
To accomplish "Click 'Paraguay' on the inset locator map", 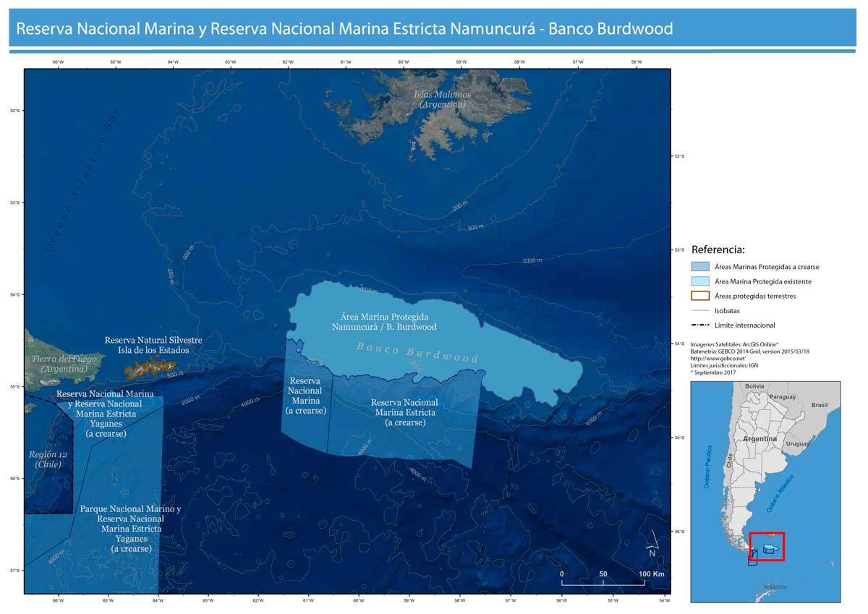I will pyautogui.click(x=783, y=397).
